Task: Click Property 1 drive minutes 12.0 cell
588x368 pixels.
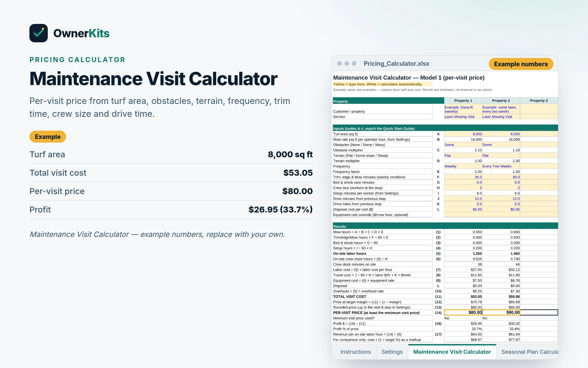Action: [463, 198]
